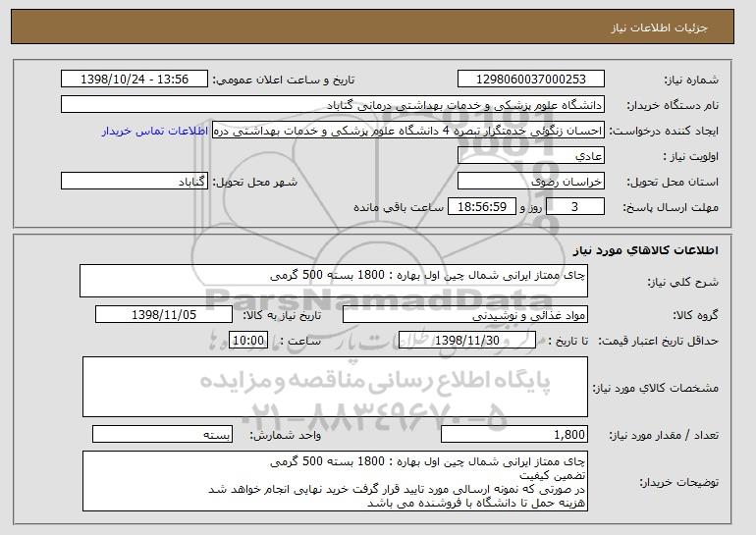Select the announcement date field 1398/10/24 - 13:56
The image size is (756, 535).
135,80
